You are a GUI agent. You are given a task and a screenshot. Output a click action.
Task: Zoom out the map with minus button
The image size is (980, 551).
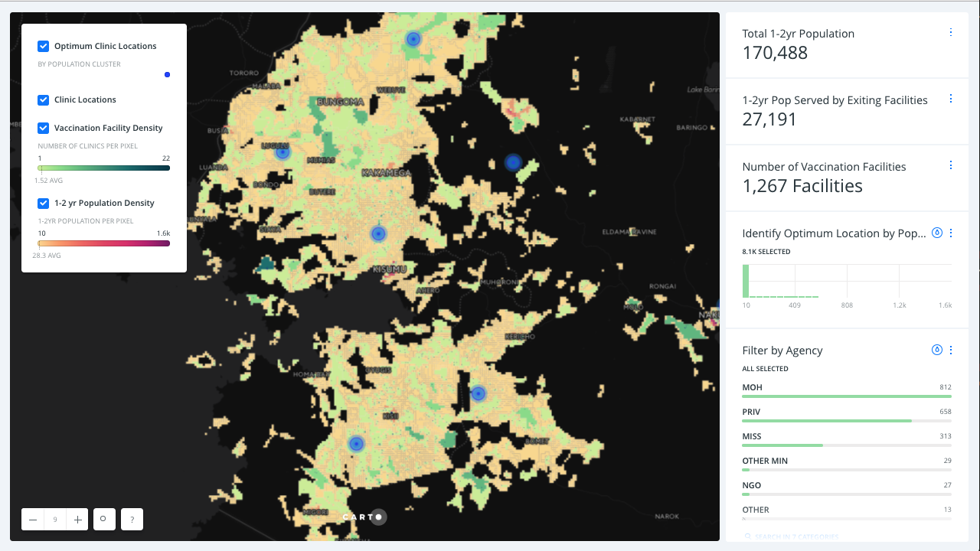click(33, 520)
